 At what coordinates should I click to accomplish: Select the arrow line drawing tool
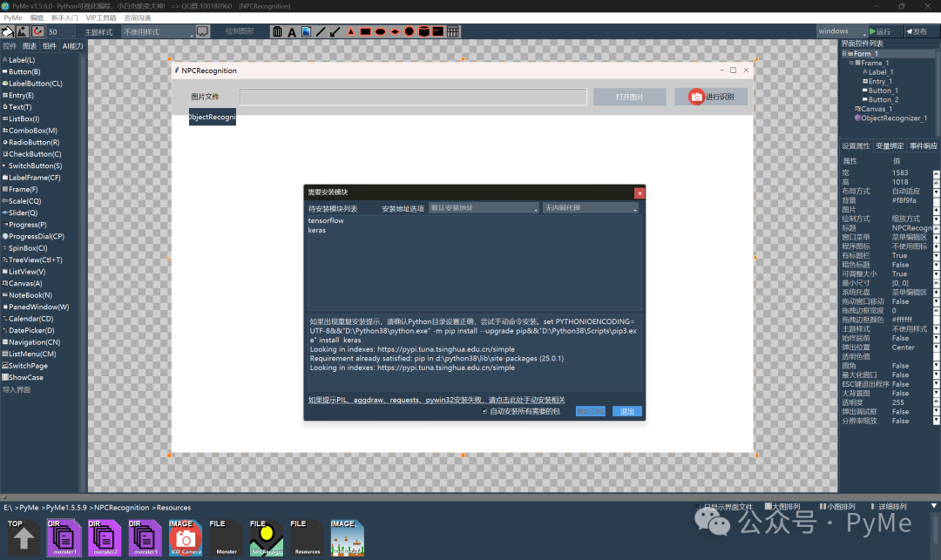click(335, 31)
